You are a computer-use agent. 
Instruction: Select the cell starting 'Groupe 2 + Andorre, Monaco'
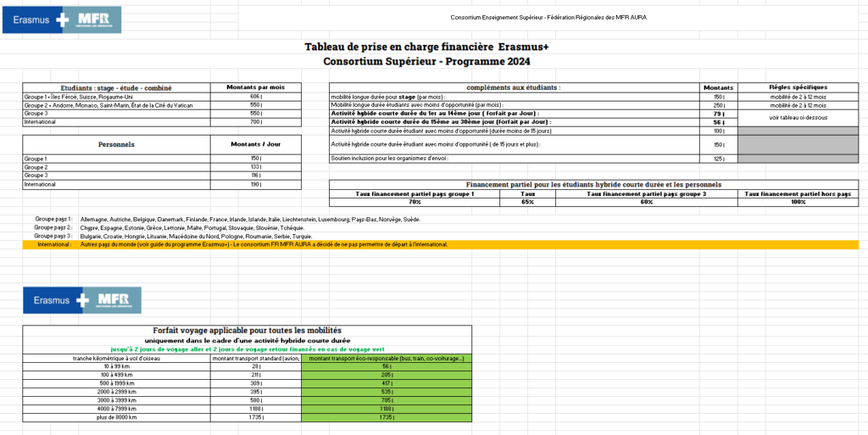click(116, 105)
